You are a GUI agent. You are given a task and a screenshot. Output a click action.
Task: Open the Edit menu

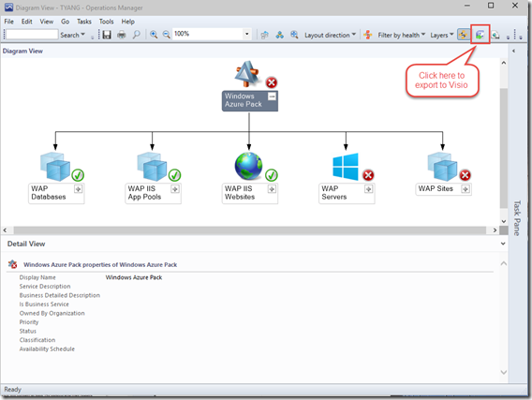(x=27, y=22)
